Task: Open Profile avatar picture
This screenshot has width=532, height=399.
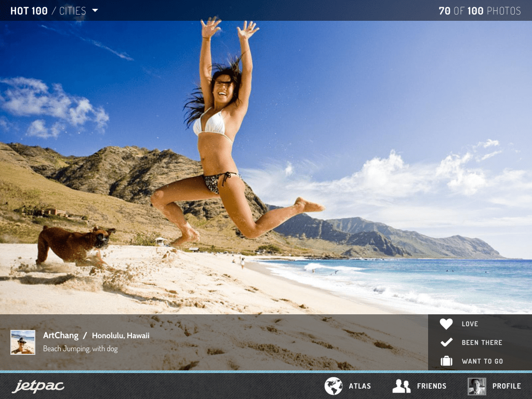Action: (477, 386)
